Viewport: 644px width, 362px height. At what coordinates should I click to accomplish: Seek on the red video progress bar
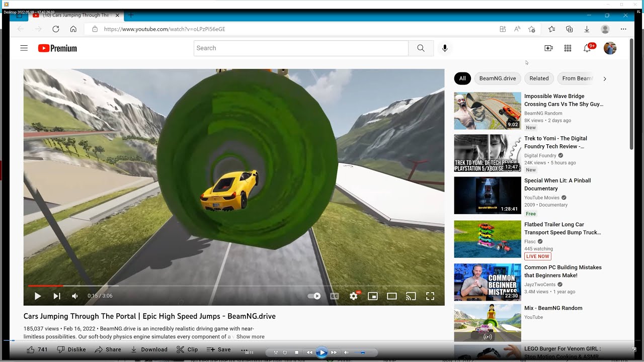(x=45, y=286)
